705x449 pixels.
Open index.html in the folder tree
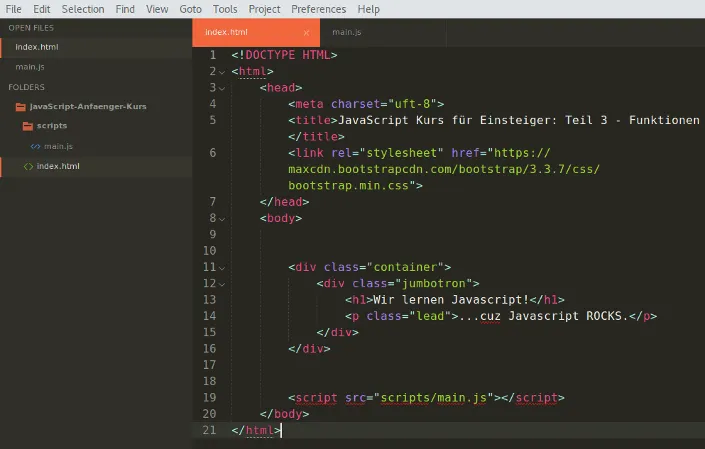point(58,166)
